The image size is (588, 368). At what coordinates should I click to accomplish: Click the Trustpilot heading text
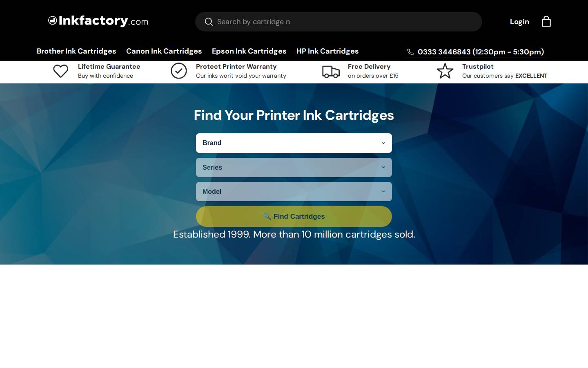478,66
